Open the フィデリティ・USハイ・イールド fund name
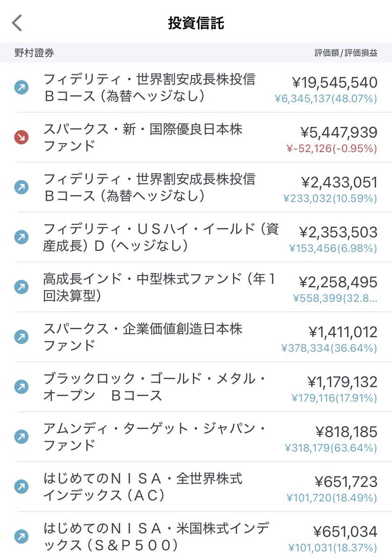The image size is (392, 560). [161, 237]
